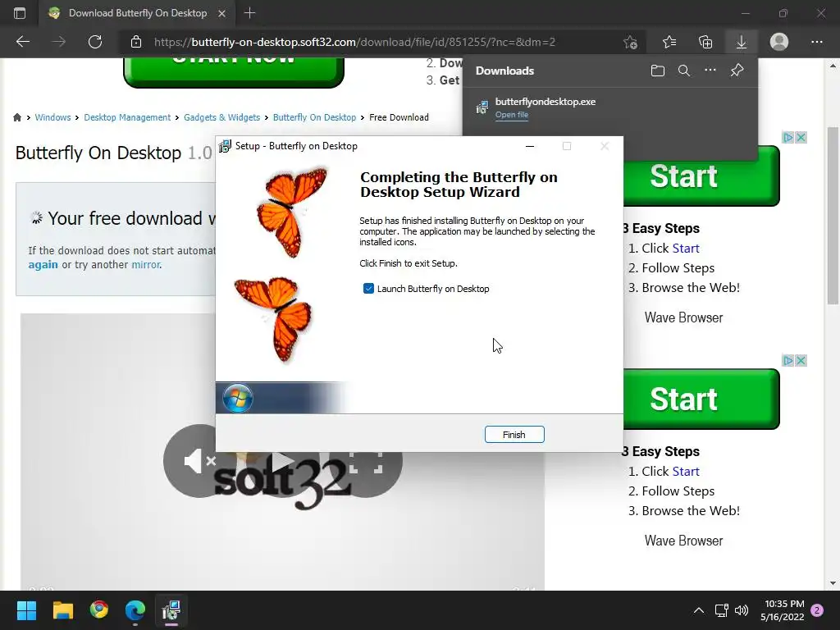Open the Downloads folder icon
840x630 pixels.
pyautogui.click(x=658, y=71)
